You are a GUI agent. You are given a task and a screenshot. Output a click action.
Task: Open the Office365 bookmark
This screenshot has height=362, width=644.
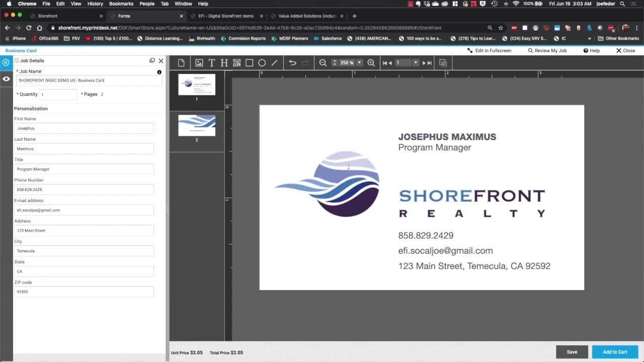pyautogui.click(x=45, y=39)
